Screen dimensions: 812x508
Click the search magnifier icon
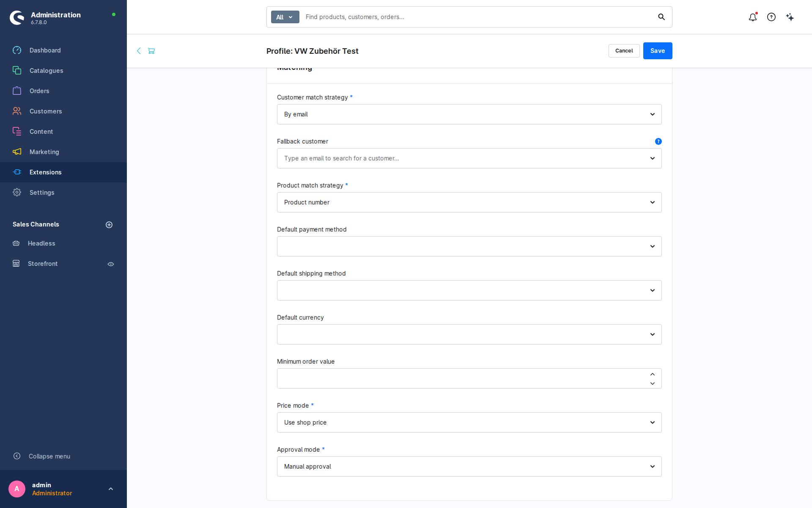[661, 17]
